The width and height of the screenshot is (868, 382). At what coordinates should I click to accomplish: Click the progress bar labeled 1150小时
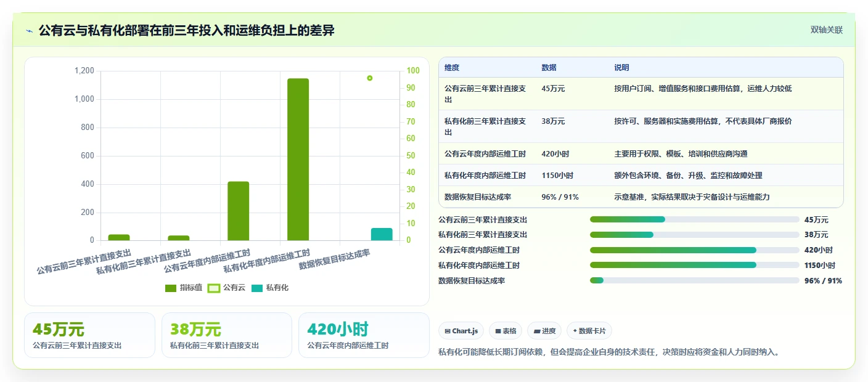click(694, 266)
